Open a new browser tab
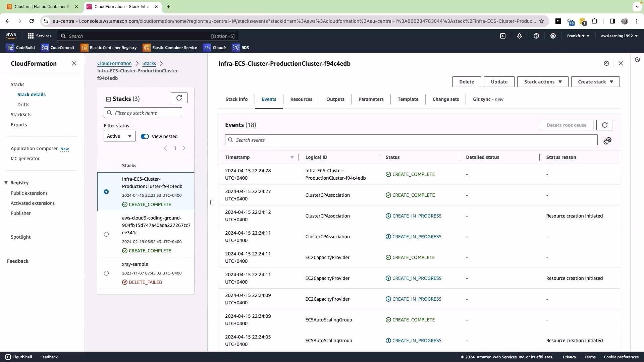Screen dimensions: 644x362 pos(168,6)
